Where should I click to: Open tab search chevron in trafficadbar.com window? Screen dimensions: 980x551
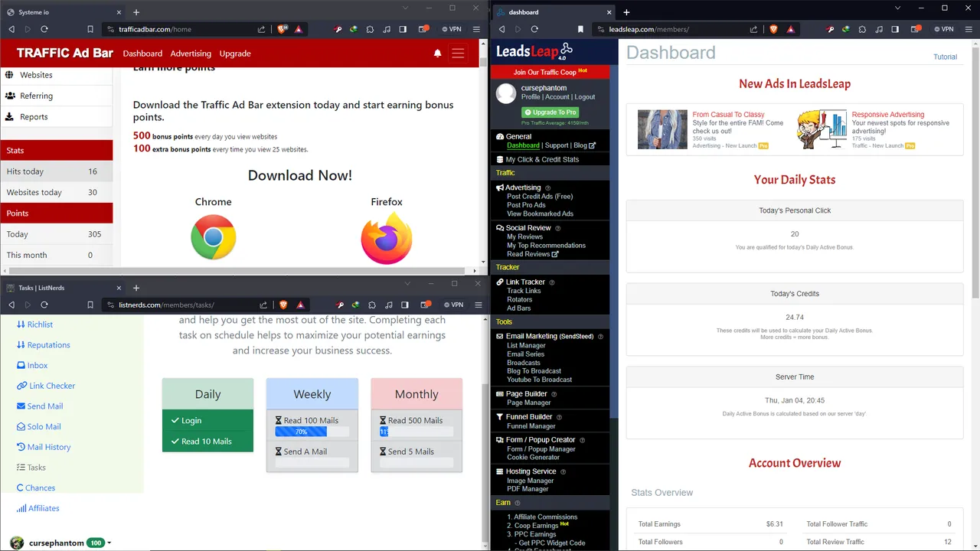pos(406,8)
